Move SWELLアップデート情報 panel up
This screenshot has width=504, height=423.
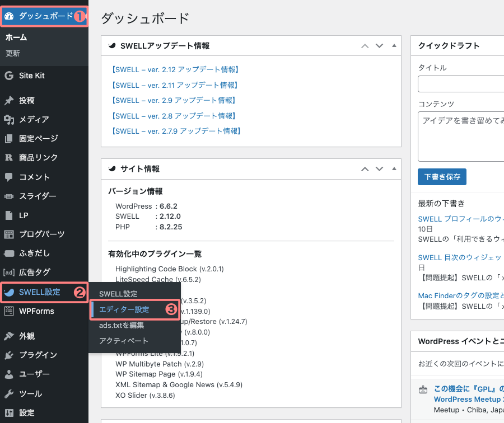tap(365, 46)
